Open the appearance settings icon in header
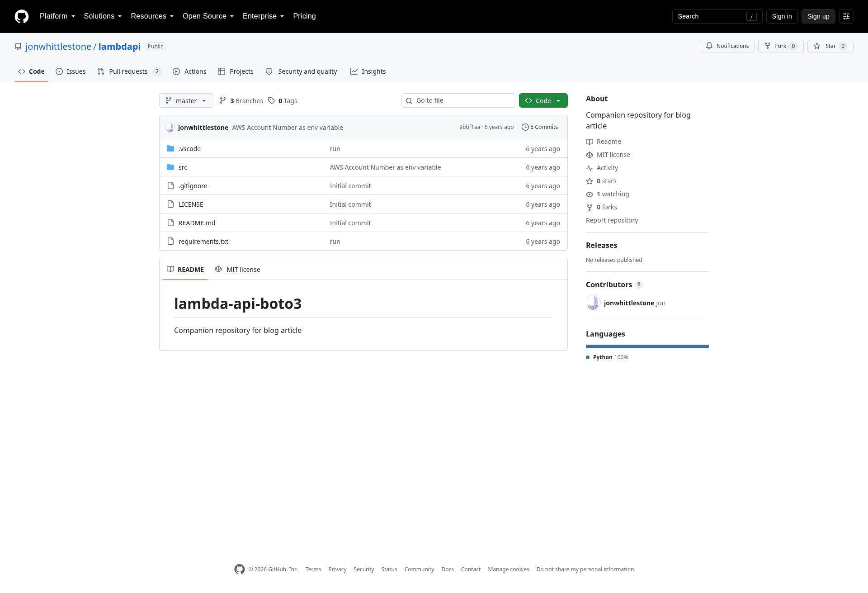This screenshot has width=868, height=593. [x=846, y=16]
